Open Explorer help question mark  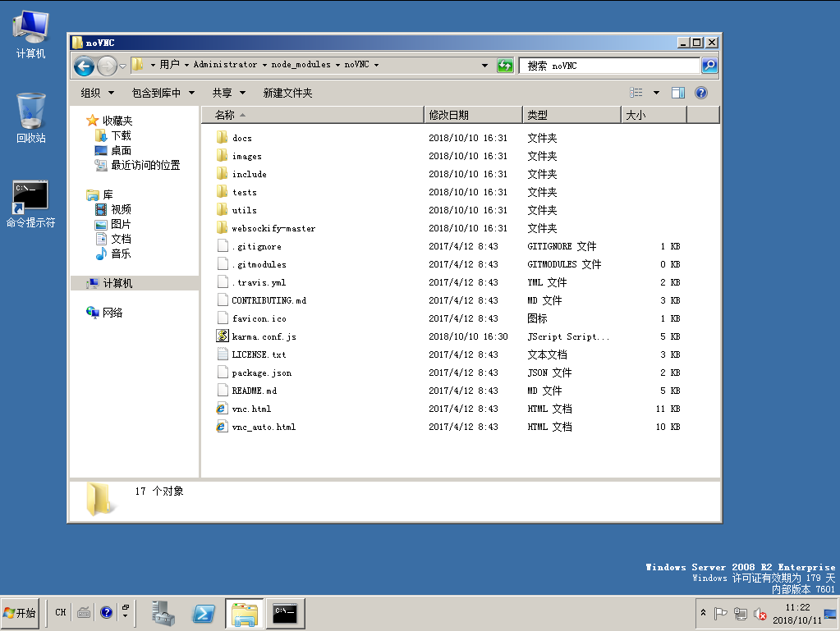tap(700, 93)
